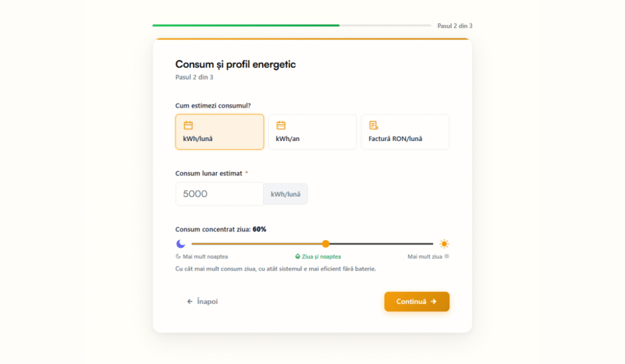Screen dimensions: 625x364
Task: Click the invoice icon for Factură RON/lună
Action: (x=374, y=126)
